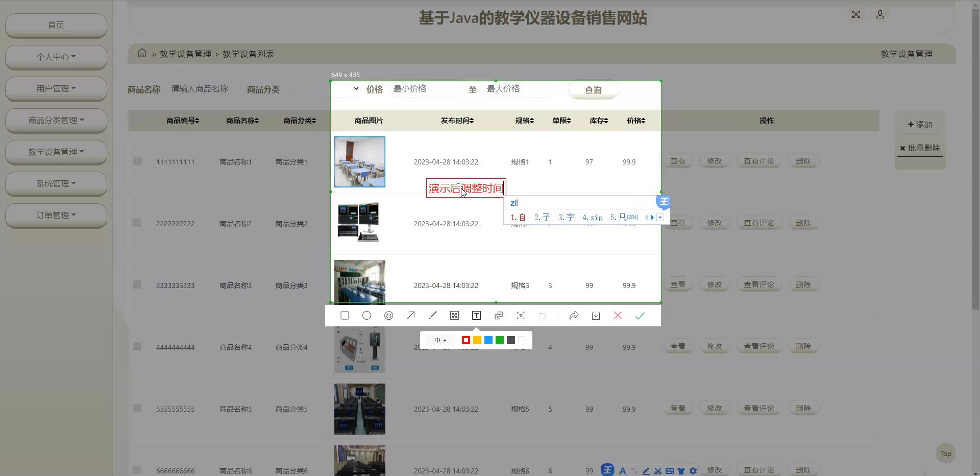Pick the yellow color swatch

point(477,340)
